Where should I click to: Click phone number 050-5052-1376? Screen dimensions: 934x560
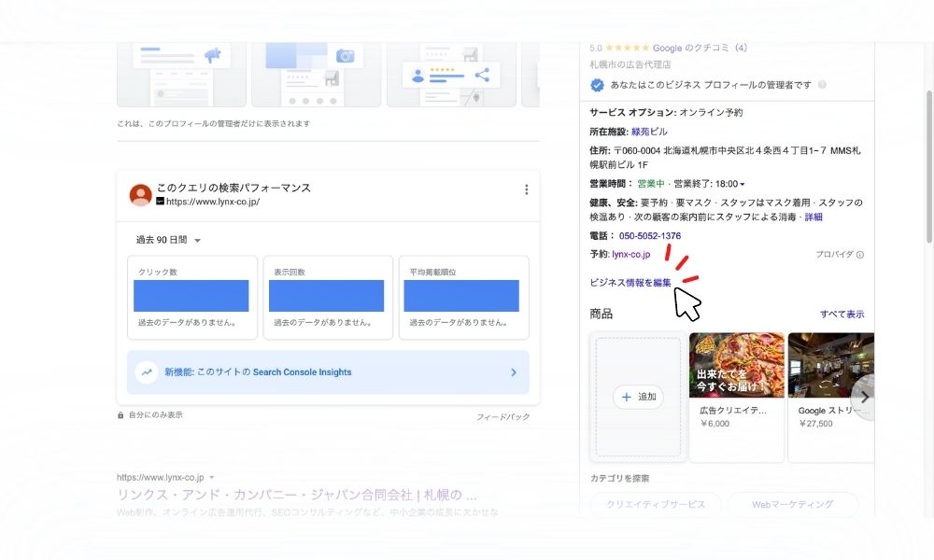tap(649, 235)
